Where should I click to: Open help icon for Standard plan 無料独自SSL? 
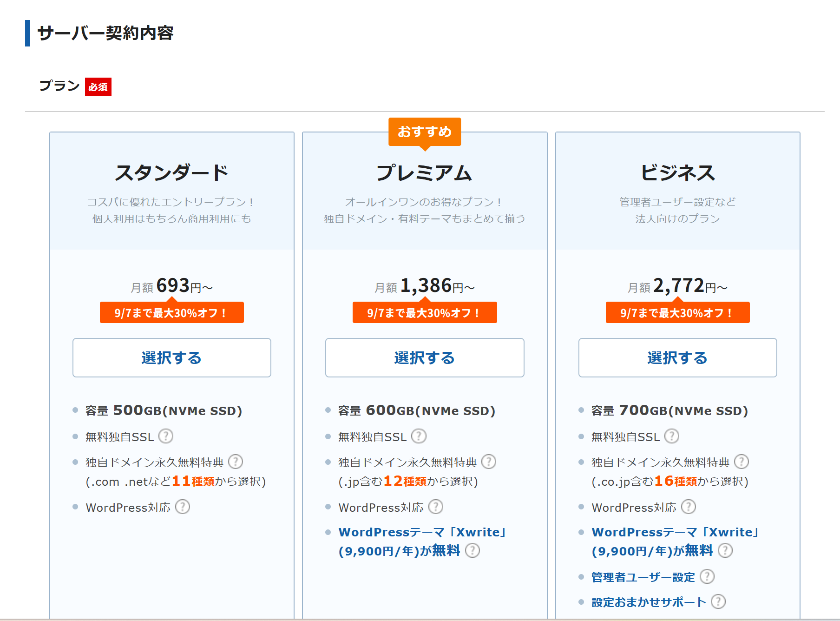click(x=166, y=436)
